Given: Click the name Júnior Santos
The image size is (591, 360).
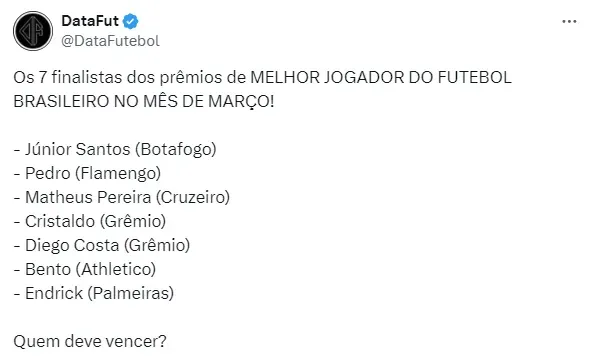Looking at the screenshot, I should pos(78,149).
